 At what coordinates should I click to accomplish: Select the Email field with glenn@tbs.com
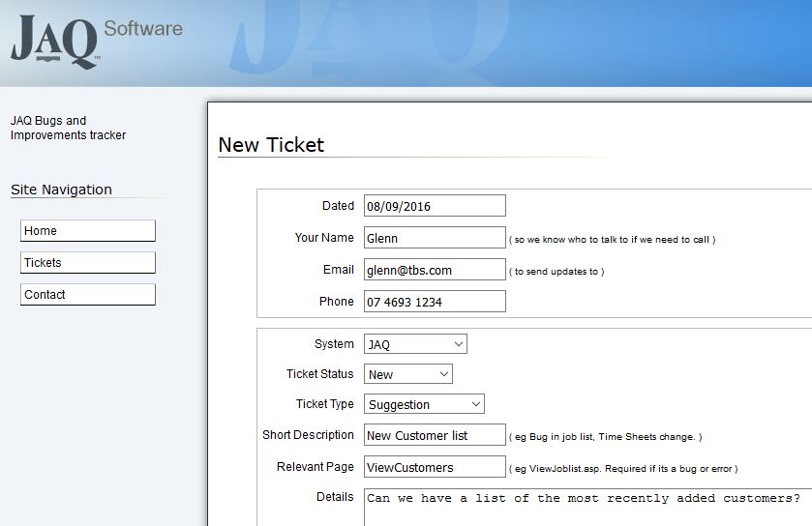pyautogui.click(x=434, y=270)
